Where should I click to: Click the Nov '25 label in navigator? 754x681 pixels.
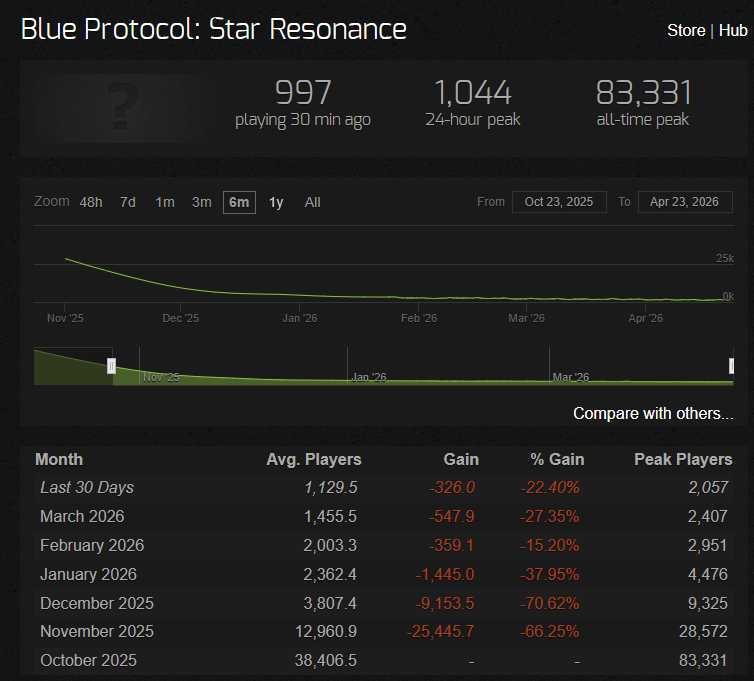point(161,377)
